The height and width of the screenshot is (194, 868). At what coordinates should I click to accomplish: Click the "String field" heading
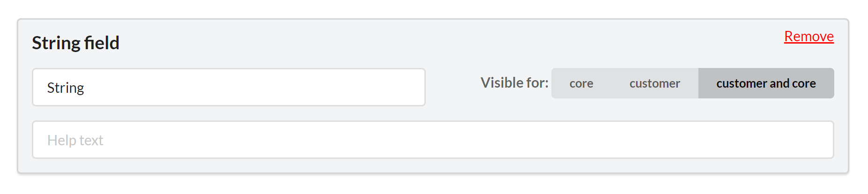76,43
